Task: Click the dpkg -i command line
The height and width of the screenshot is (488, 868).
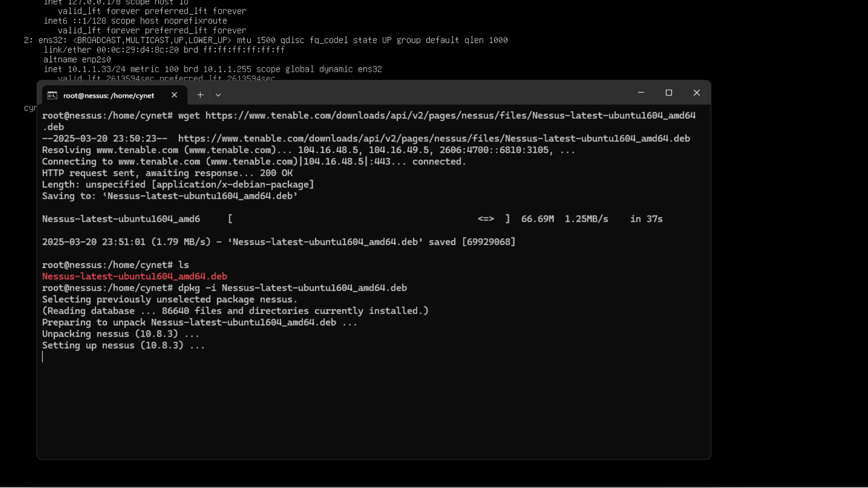Action: (292, 288)
